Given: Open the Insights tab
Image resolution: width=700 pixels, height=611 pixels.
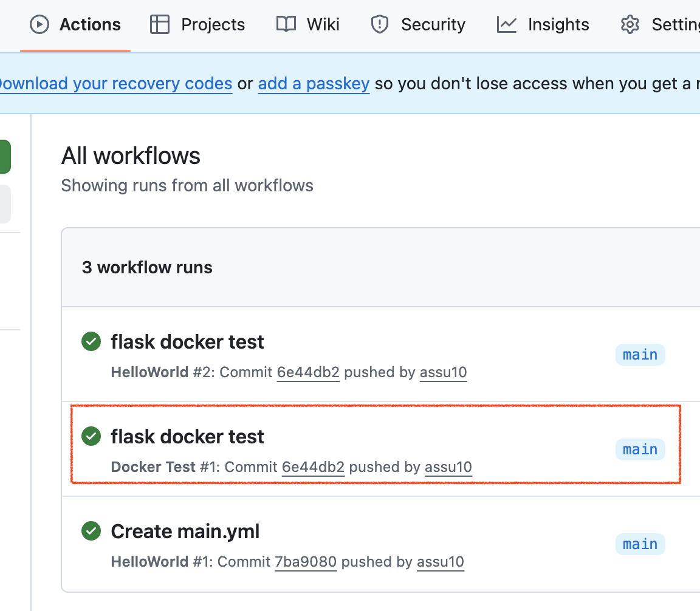Looking at the screenshot, I should click(558, 24).
